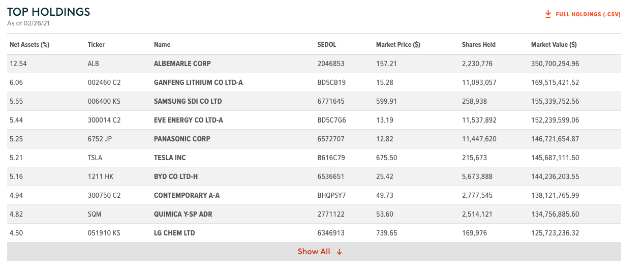Viewport: 644px width, 269px height.
Task: Click the Ticker column header
Action: (96, 45)
